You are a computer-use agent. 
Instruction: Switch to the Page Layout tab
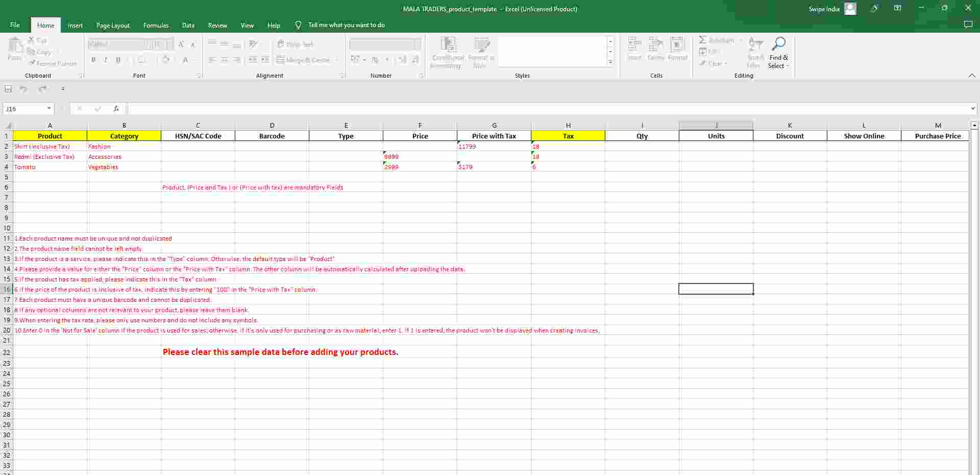[x=113, y=25]
